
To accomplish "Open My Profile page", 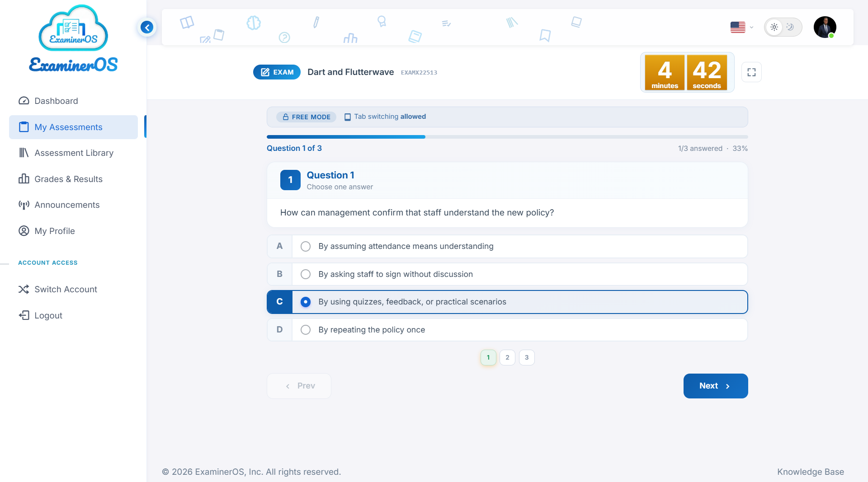I will pyautogui.click(x=73, y=231).
